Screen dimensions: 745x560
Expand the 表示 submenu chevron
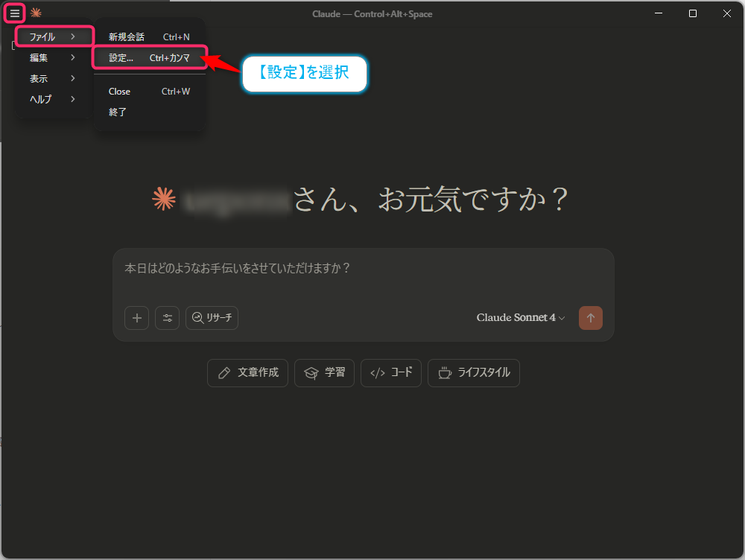pos(73,78)
